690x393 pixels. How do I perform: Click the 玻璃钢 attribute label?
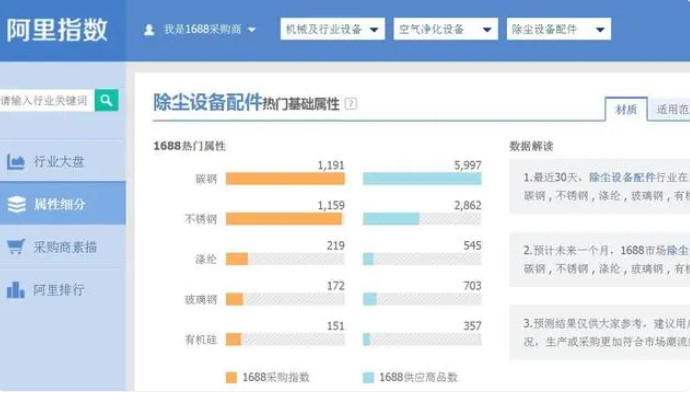click(201, 299)
